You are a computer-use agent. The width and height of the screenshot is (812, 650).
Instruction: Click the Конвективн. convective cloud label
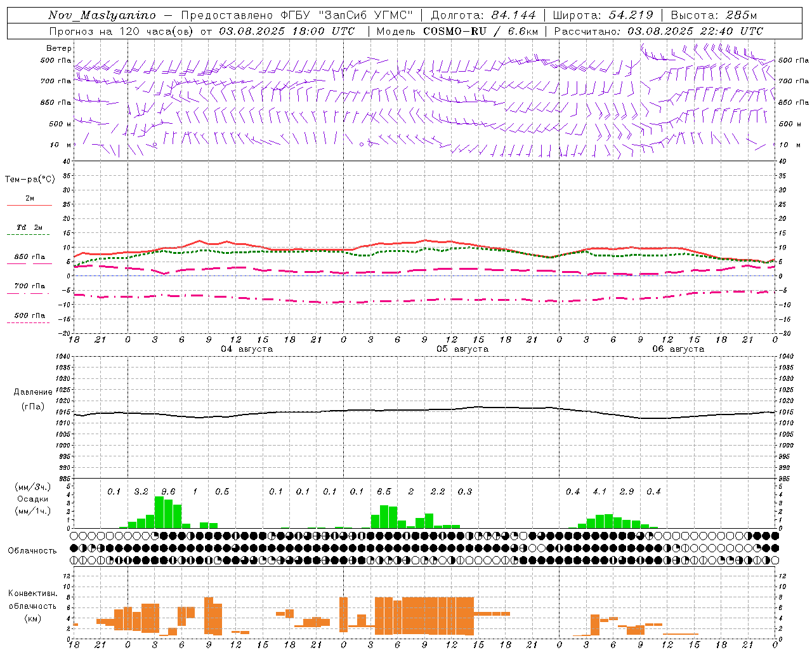[33, 594]
